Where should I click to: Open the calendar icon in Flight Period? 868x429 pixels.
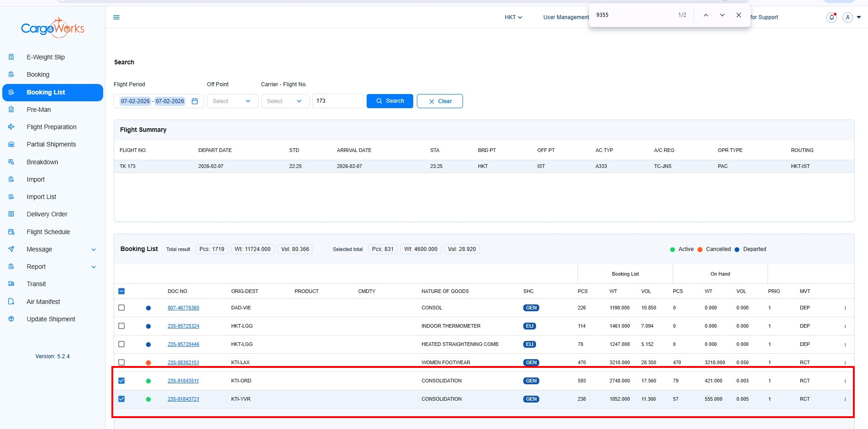(x=195, y=101)
